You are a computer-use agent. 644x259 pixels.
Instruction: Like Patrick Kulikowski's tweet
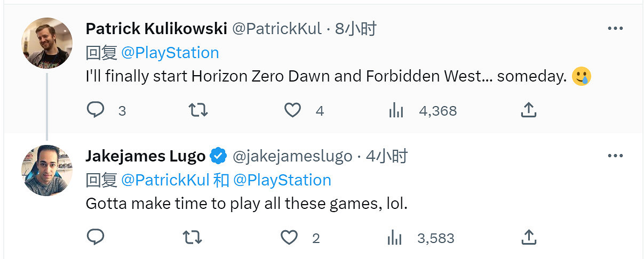coord(292,110)
